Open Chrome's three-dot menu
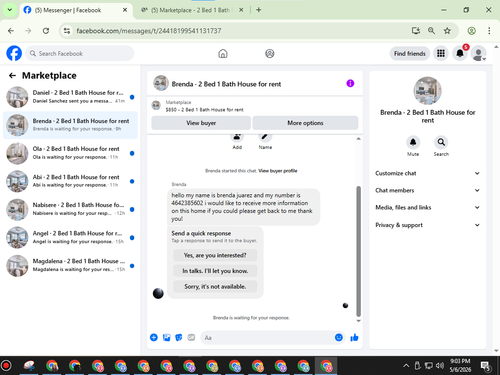This screenshot has height=375, width=500. [489, 31]
